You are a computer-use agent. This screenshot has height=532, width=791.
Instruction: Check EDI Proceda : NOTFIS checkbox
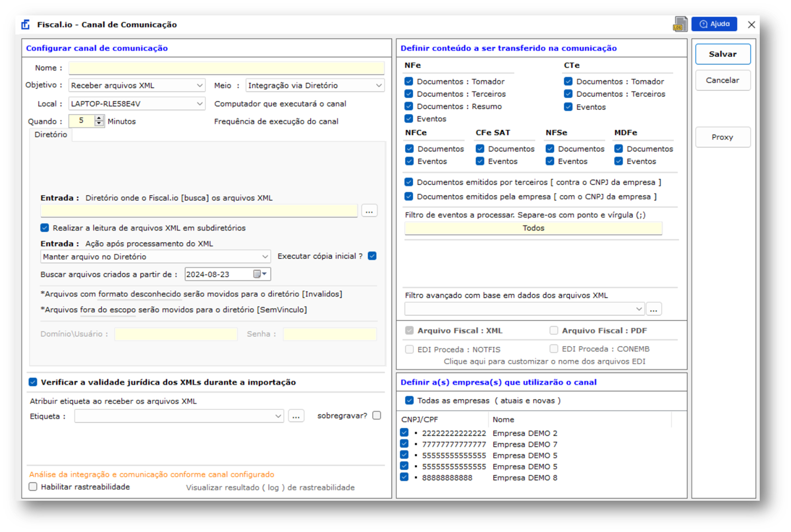(x=409, y=349)
